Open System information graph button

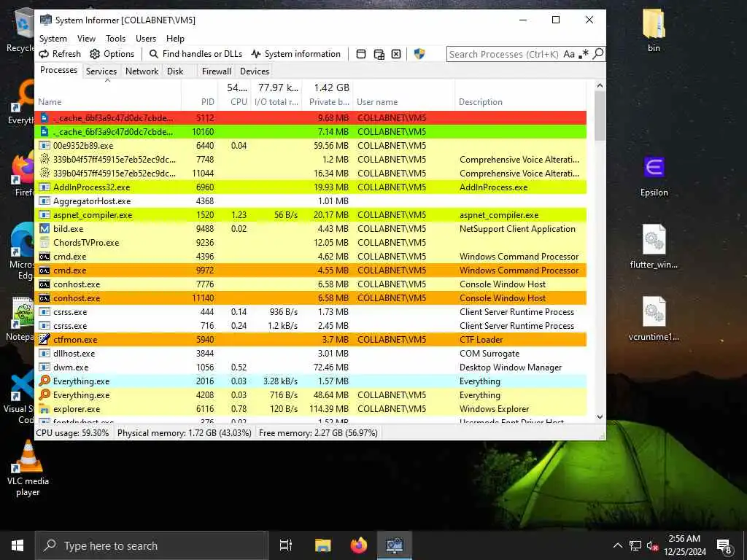click(x=296, y=54)
